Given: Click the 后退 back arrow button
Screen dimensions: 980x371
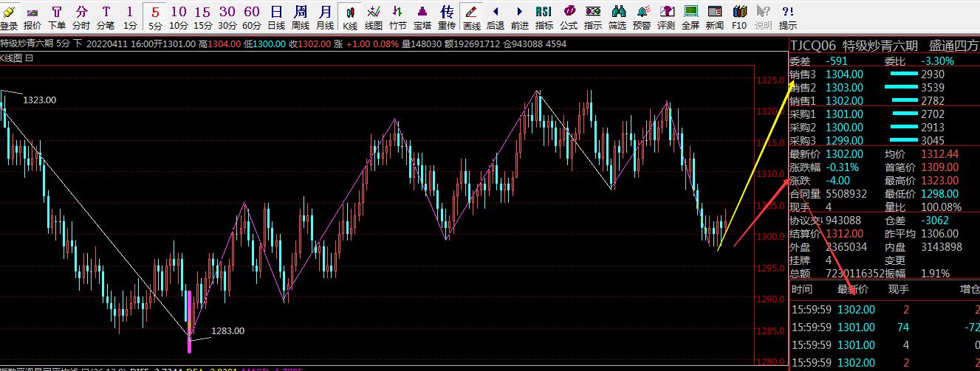Looking at the screenshot, I should tap(496, 16).
